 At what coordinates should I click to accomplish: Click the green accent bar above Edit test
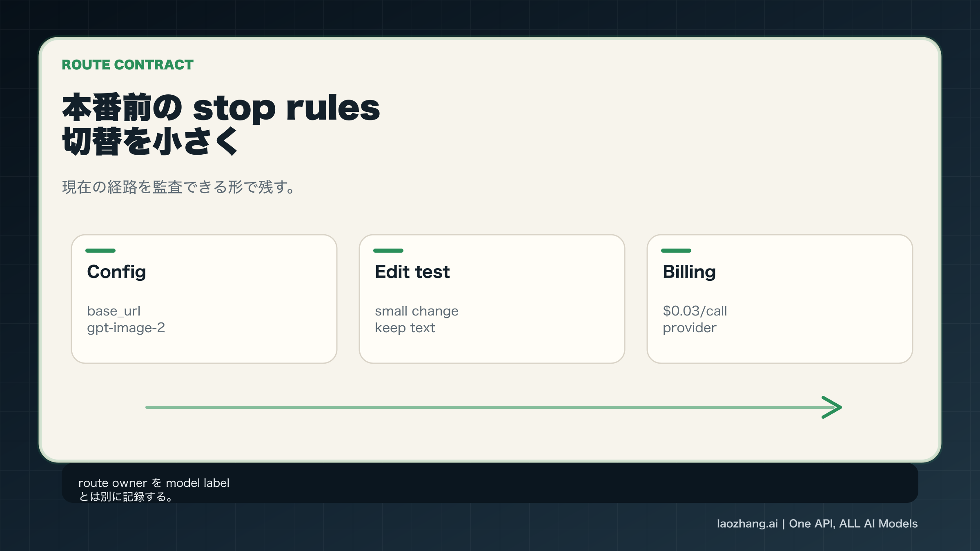pos(388,251)
